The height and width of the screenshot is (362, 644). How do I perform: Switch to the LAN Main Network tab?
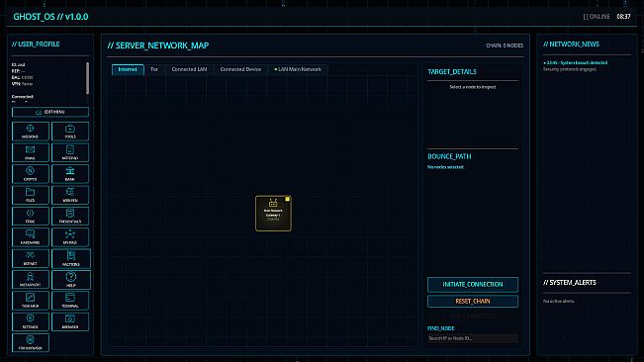pyautogui.click(x=298, y=70)
